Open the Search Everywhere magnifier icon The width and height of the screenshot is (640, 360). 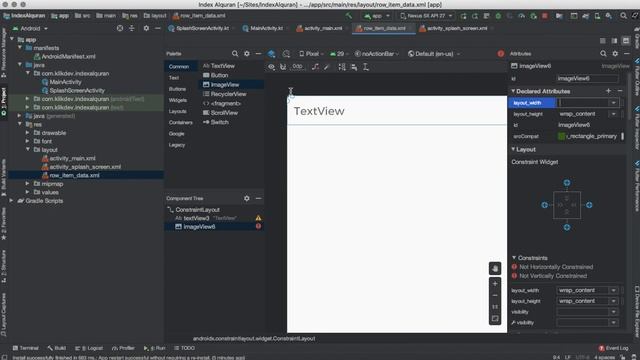click(x=623, y=16)
